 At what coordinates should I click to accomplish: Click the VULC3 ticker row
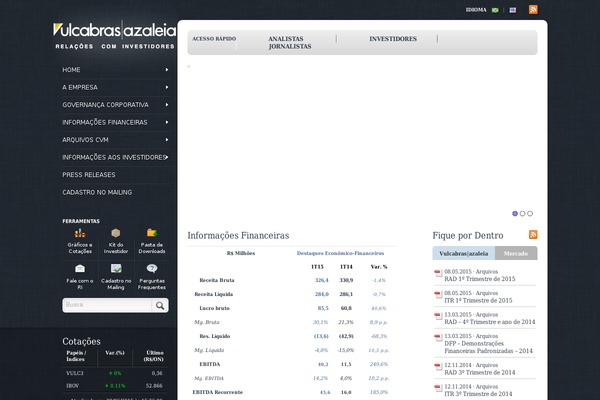pos(114,373)
